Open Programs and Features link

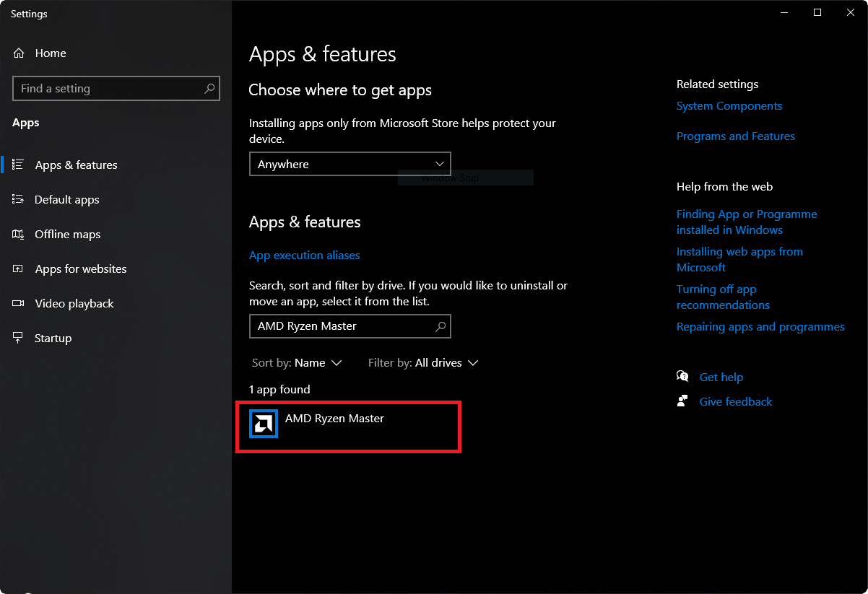point(736,136)
